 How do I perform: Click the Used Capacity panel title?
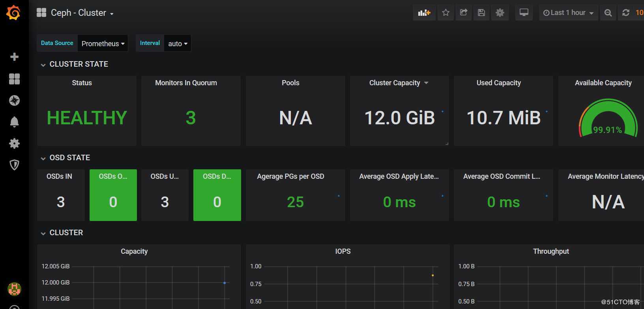pyautogui.click(x=499, y=83)
